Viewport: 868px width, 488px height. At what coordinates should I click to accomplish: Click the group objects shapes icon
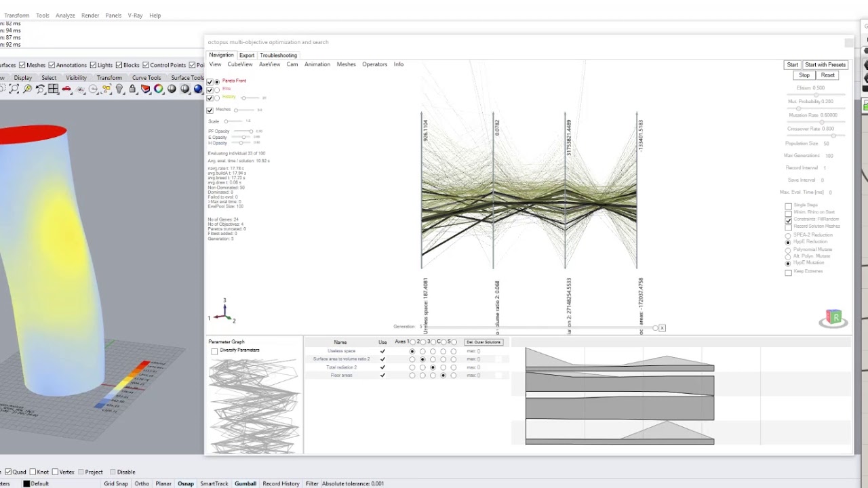click(x=106, y=89)
